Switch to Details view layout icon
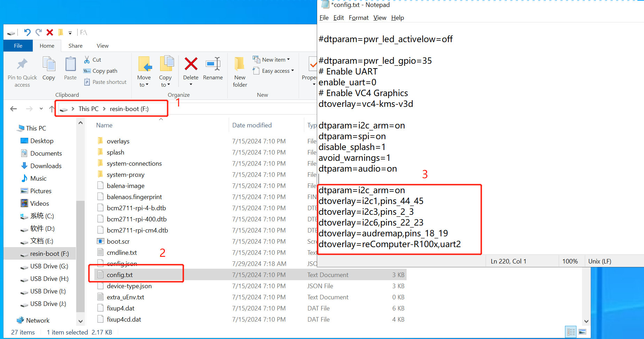The image size is (644, 339). (x=571, y=332)
